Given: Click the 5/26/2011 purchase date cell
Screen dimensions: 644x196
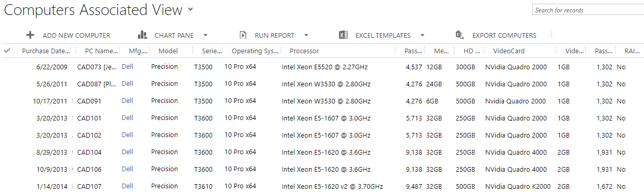Looking at the screenshot, I should coord(52,84).
